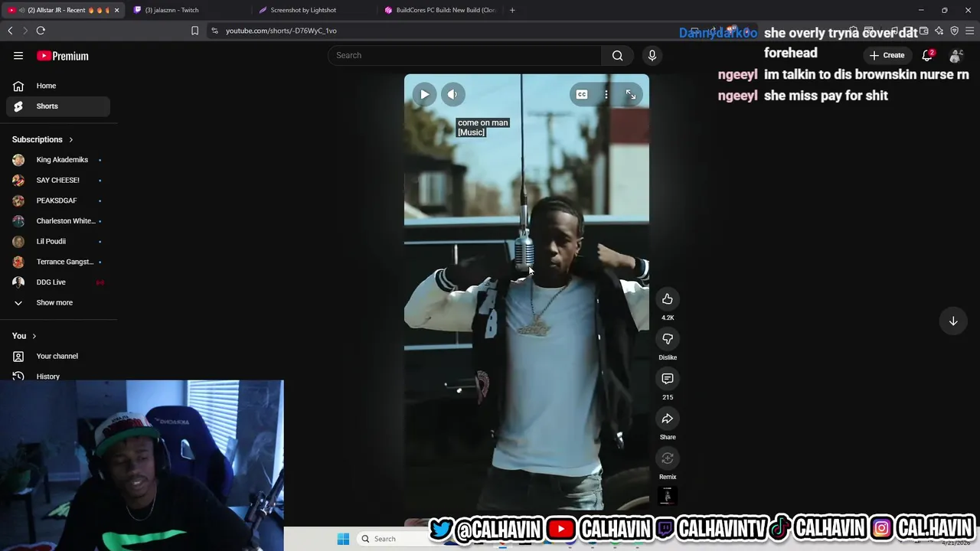Open Terrance Gangsta channel

point(58,262)
